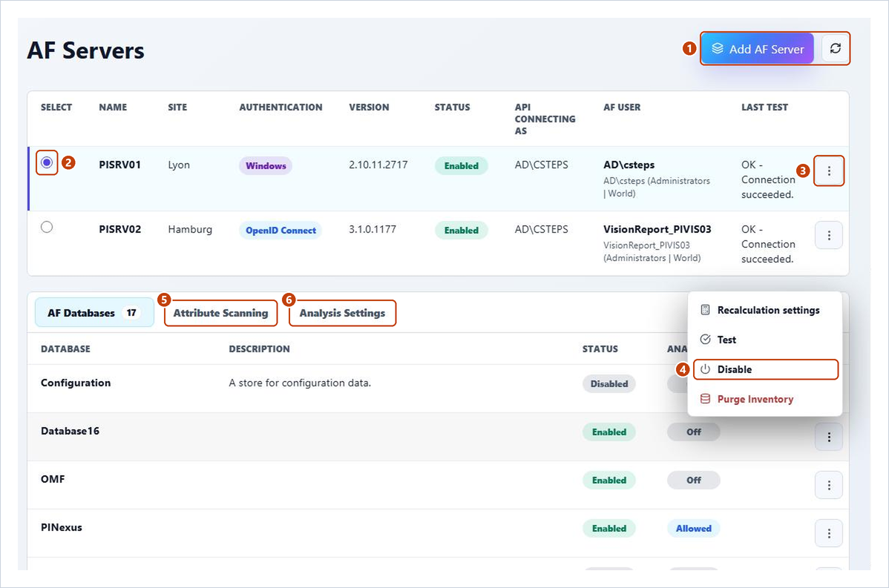Click the NAME column header
Image resolution: width=889 pixels, height=588 pixels.
coord(113,107)
